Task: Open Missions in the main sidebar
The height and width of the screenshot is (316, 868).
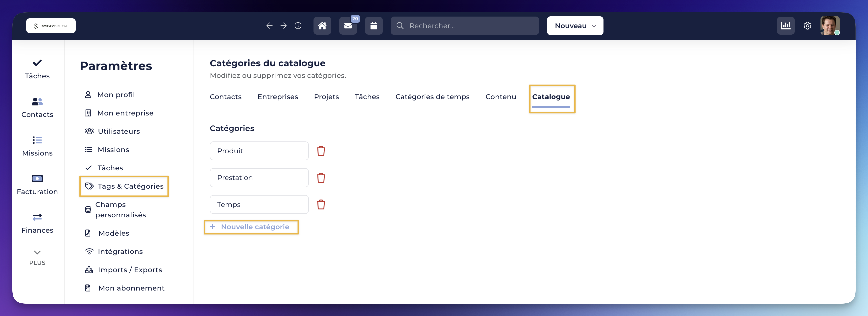Action: coord(37,147)
